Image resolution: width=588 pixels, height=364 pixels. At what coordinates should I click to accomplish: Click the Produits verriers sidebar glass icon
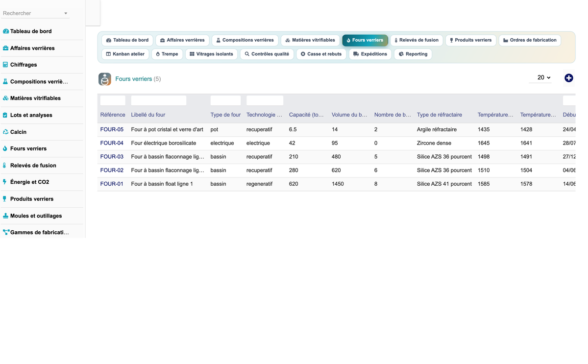[x=5, y=199]
